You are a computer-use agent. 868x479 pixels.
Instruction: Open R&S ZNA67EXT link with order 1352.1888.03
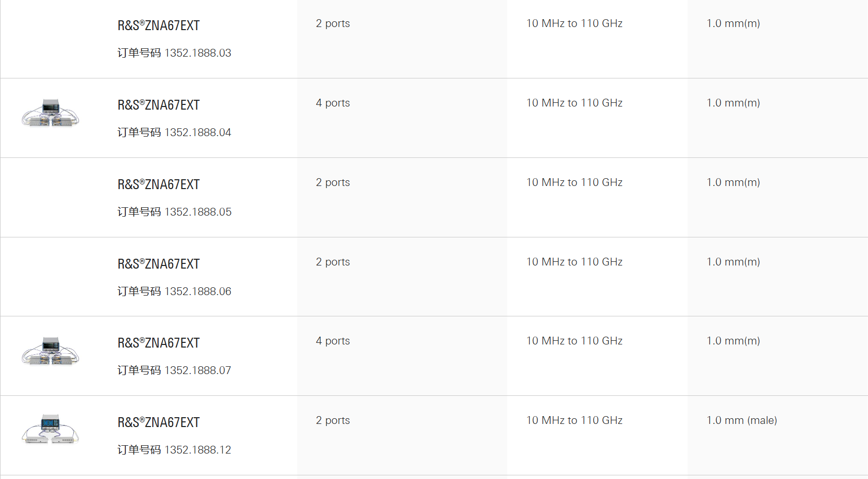click(159, 25)
